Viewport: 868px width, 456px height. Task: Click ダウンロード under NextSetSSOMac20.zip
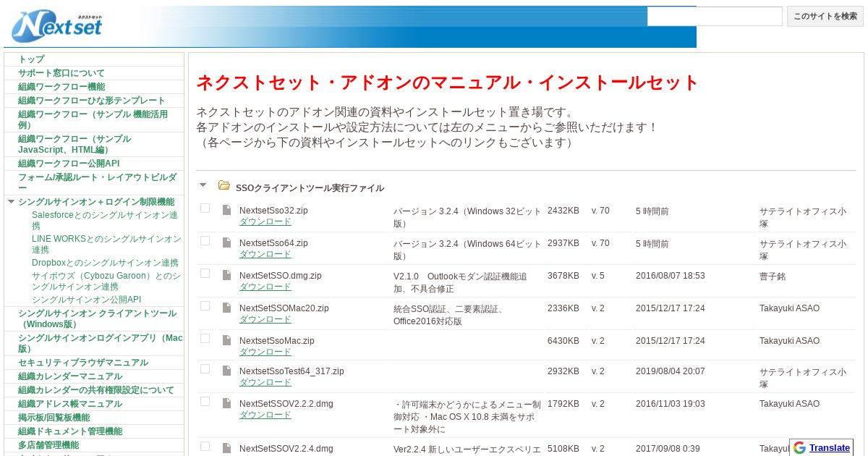tap(265, 319)
